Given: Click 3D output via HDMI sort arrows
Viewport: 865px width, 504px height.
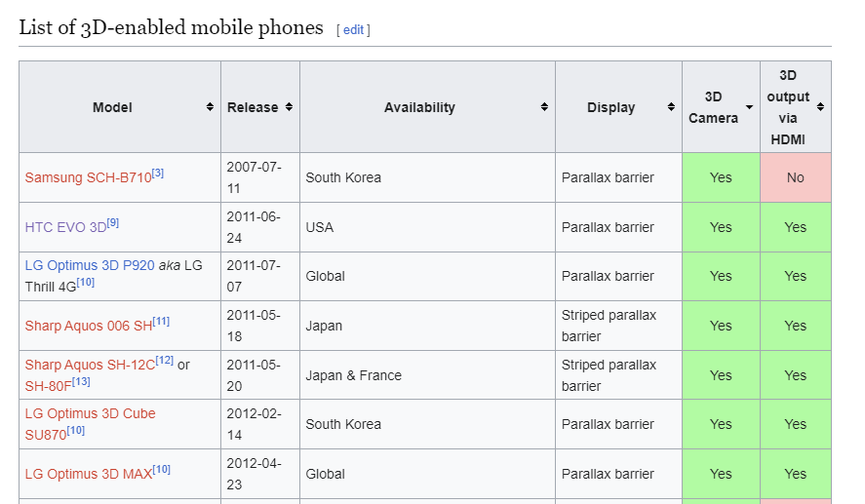Looking at the screenshot, I should (820, 107).
